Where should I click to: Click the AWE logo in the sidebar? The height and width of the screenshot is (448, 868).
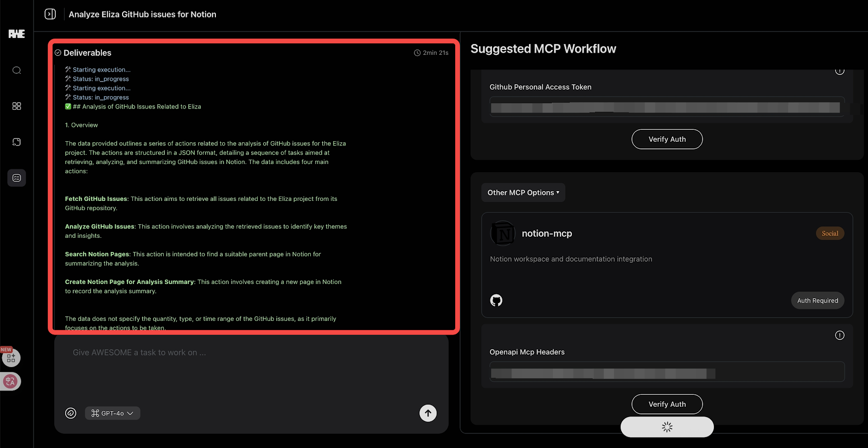click(16, 34)
